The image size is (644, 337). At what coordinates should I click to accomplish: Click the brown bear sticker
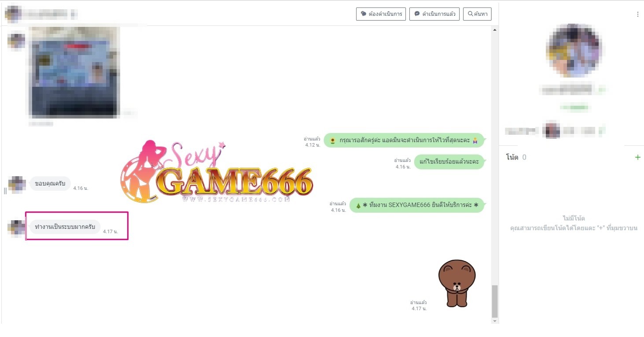point(456,283)
